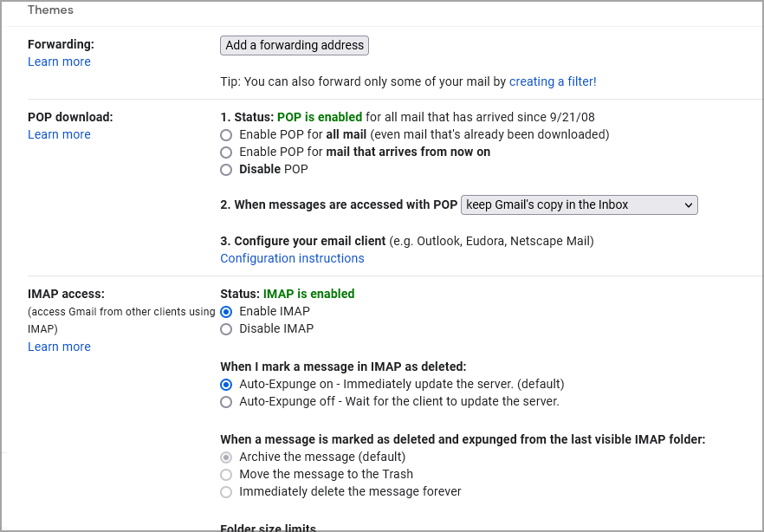This screenshot has width=764, height=532.
Task: Select Immediately delete the message forever
Action: pos(226,492)
